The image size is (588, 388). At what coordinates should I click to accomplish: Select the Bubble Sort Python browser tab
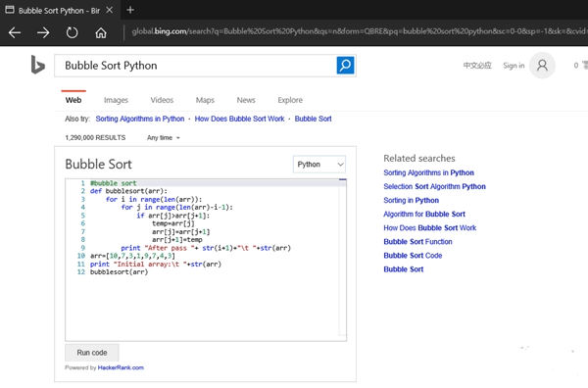click(59, 10)
